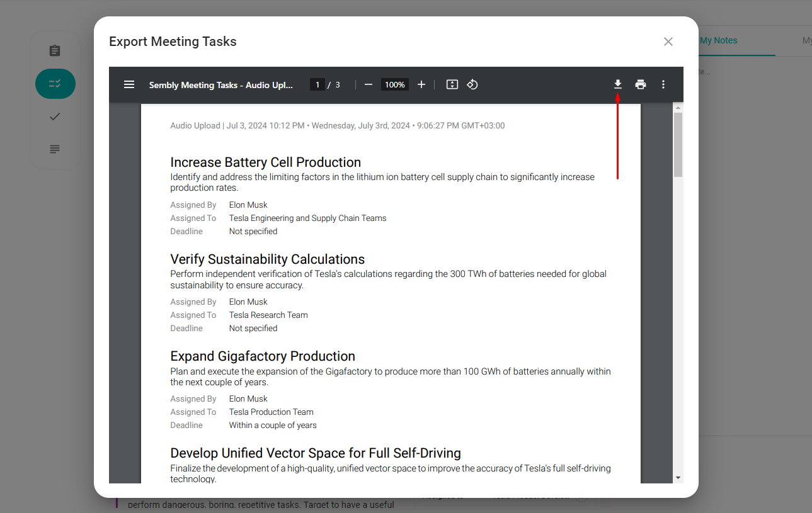Zoom out of the PDF
The image size is (812, 513).
click(369, 84)
